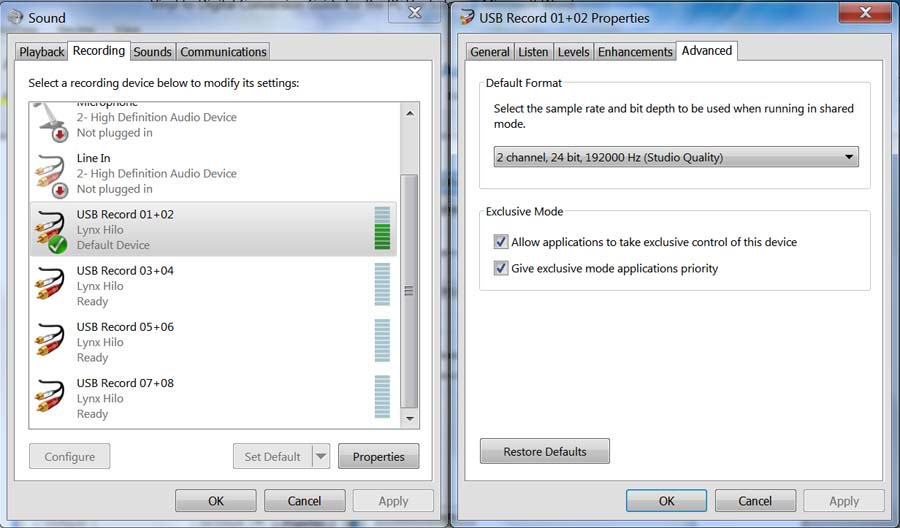Click the USB Record 07+08 device icon

coord(51,398)
